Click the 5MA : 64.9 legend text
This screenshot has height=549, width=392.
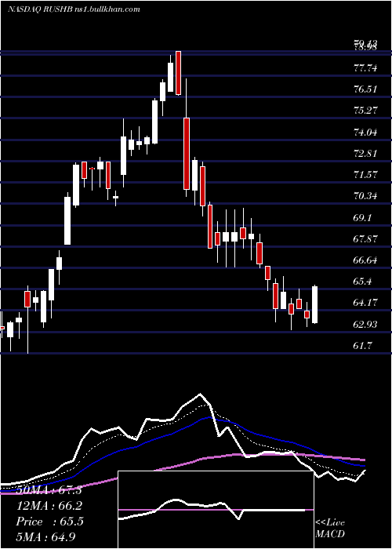tap(45, 537)
